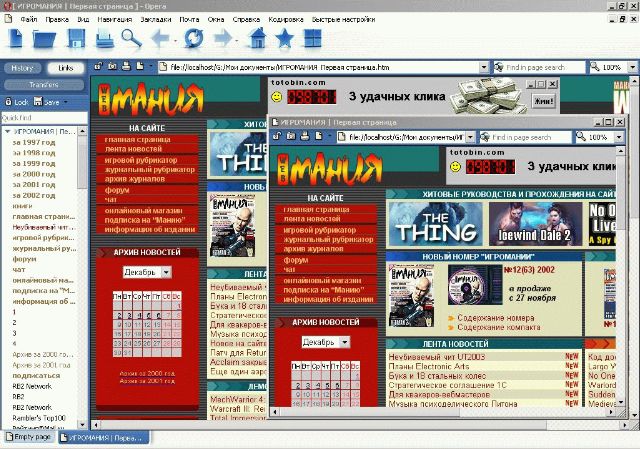Open address dropdown arrow in front window
Viewport: 640px width, 449px height.
click(x=470, y=137)
